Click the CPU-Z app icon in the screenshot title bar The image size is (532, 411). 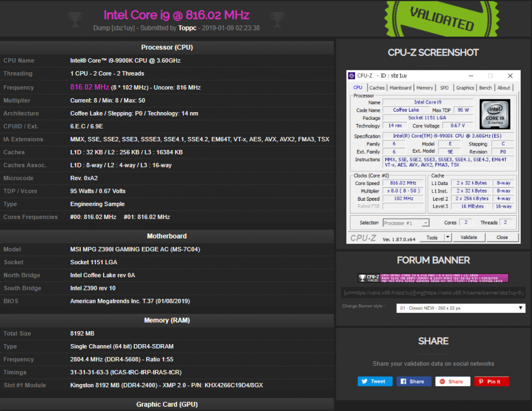pos(352,76)
